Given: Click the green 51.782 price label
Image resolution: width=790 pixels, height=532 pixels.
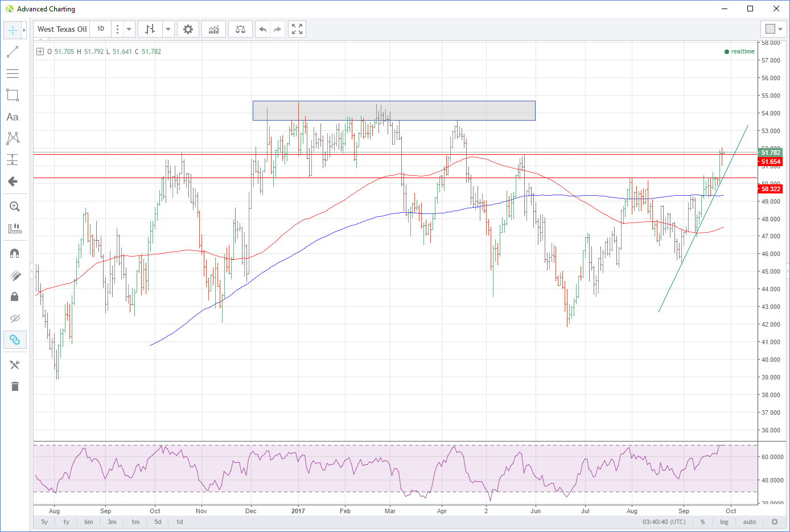Looking at the screenshot, I should (771, 152).
